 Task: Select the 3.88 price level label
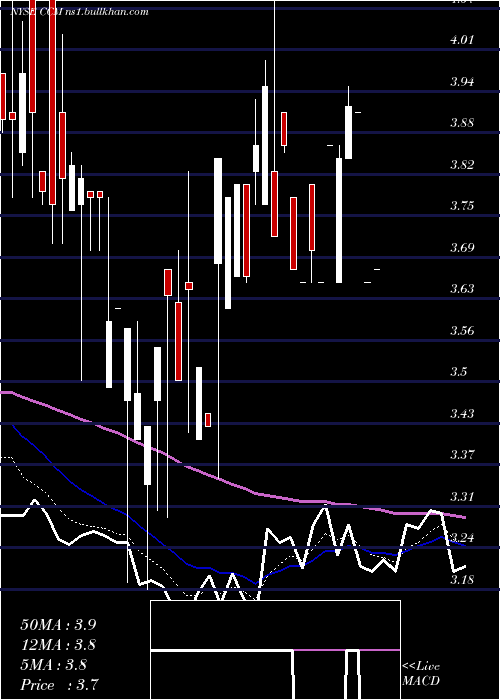tap(462, 123)
